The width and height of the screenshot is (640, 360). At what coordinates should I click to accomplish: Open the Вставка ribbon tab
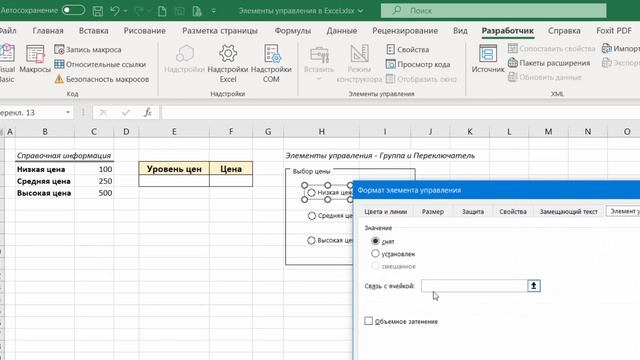click(x=93, y=31)
